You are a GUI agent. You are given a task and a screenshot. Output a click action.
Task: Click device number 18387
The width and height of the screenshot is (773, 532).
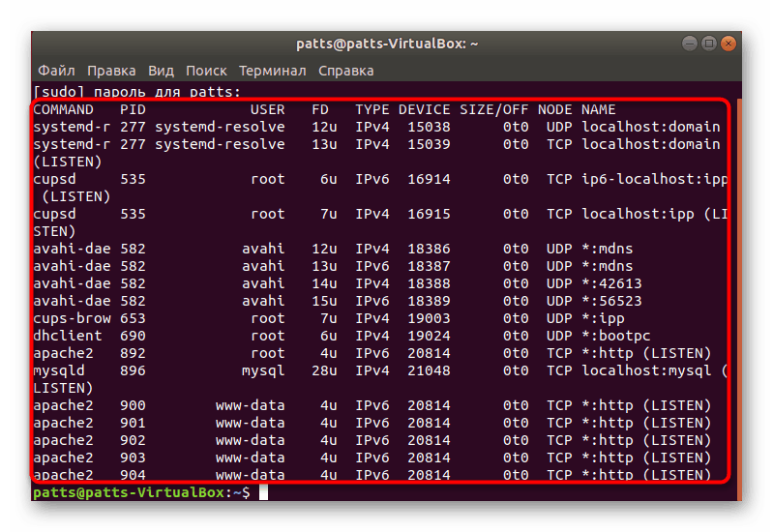click(429, 266)
